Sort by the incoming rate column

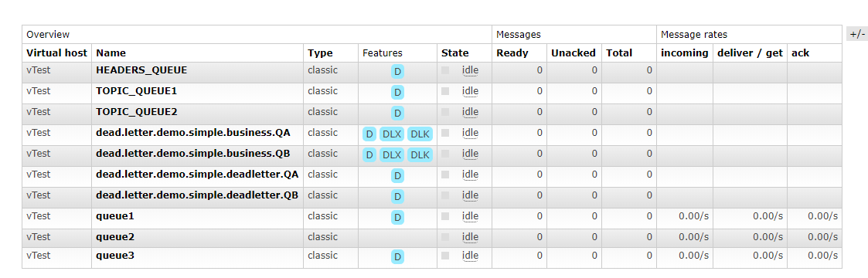(x=684, y=53)
